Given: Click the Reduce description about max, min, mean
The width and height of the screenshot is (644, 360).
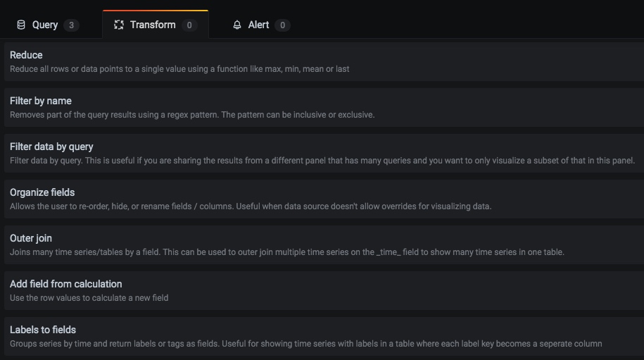Looking at the screenshot, I should click(179, 69).
